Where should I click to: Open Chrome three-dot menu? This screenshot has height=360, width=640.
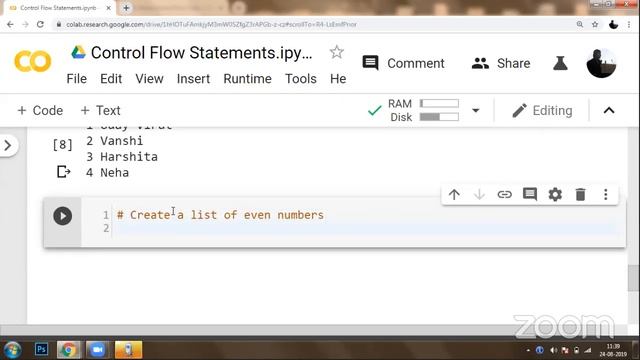629,24
